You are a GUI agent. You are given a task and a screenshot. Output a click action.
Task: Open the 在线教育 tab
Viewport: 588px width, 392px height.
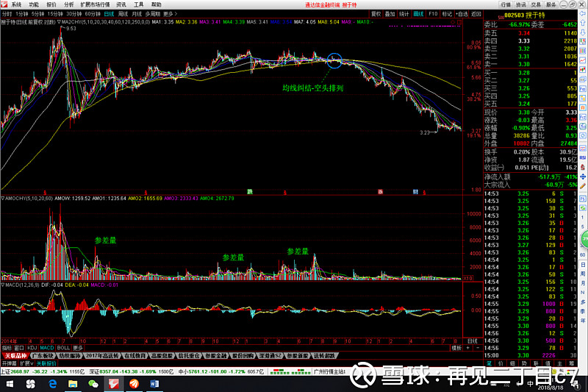click(134, 356)
